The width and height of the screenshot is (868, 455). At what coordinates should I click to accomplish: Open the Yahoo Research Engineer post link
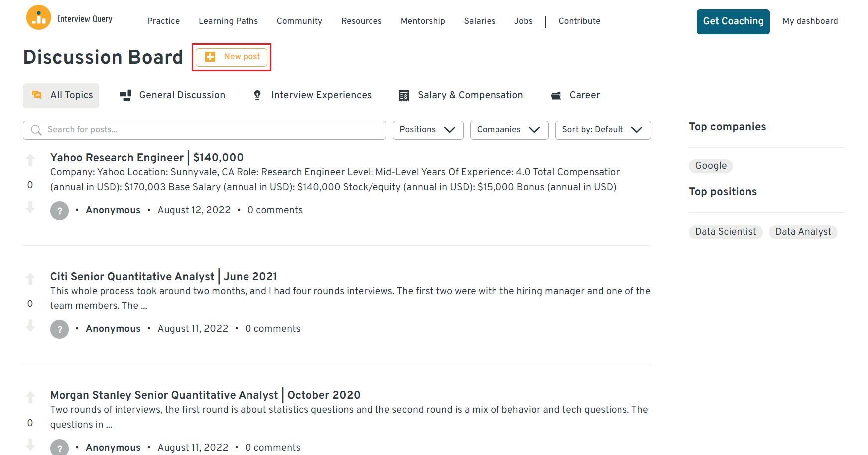click(x=146, y=157)
